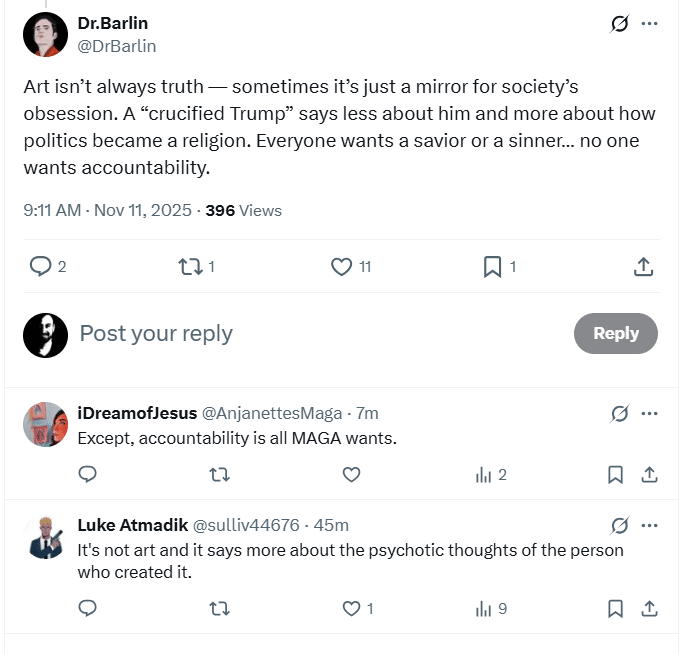Click the gray Reply button
This screenshot has width=698, height=653.
point(615,334)
